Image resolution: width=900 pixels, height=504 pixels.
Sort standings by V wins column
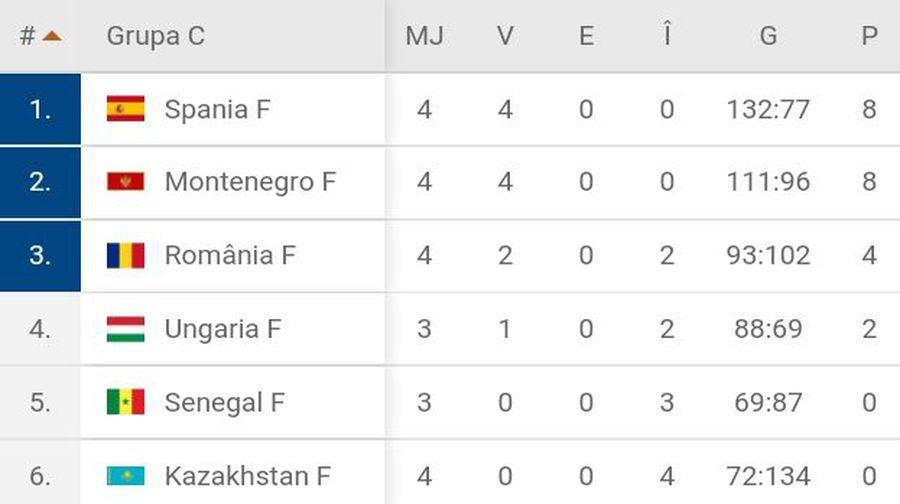click(x=505, y=36)
